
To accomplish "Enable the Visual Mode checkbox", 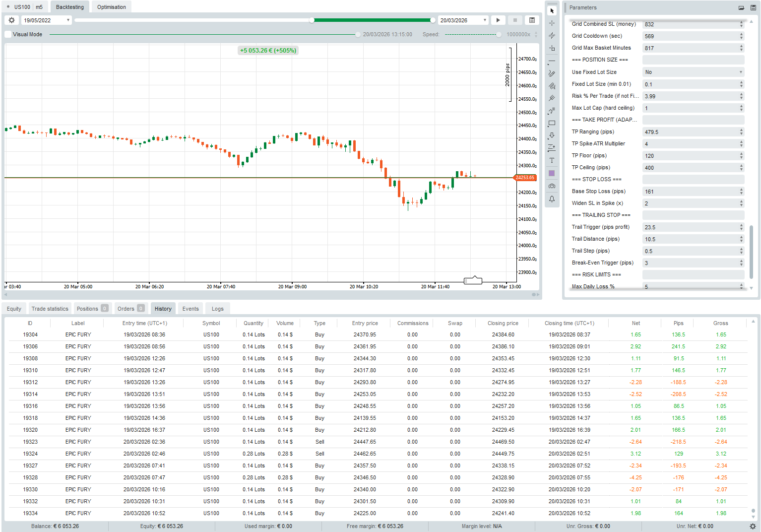I will pos(8,34).
